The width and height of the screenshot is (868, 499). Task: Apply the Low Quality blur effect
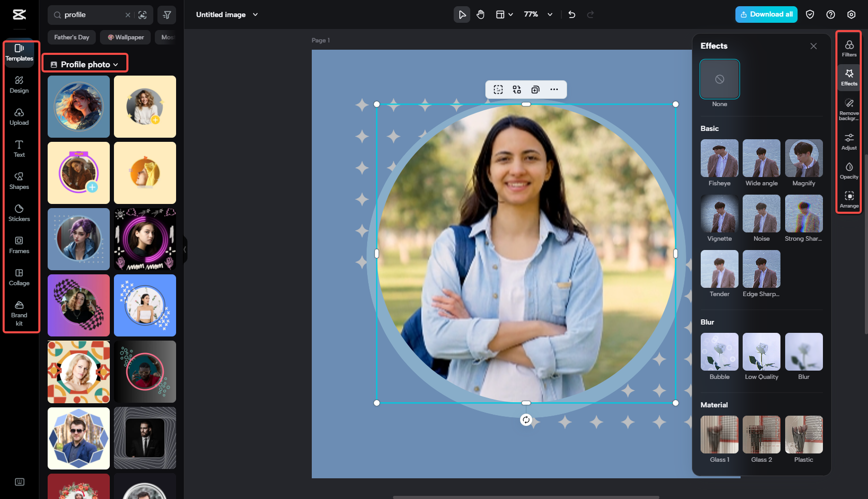pos(761,352)
